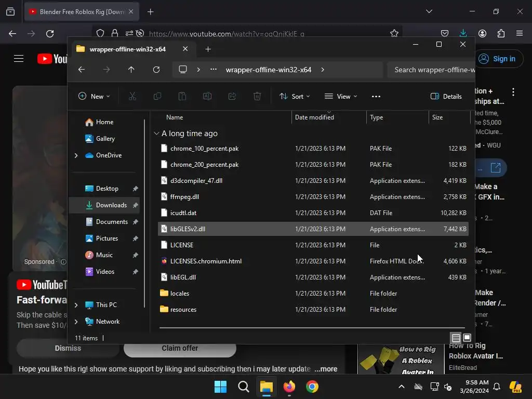Close the wrapper-offline-win32-x64 tab

[185, 49]
